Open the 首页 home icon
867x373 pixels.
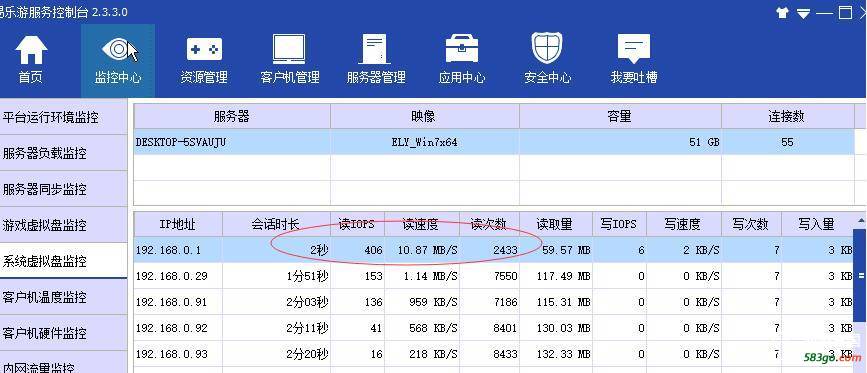[x=30, y=51]
